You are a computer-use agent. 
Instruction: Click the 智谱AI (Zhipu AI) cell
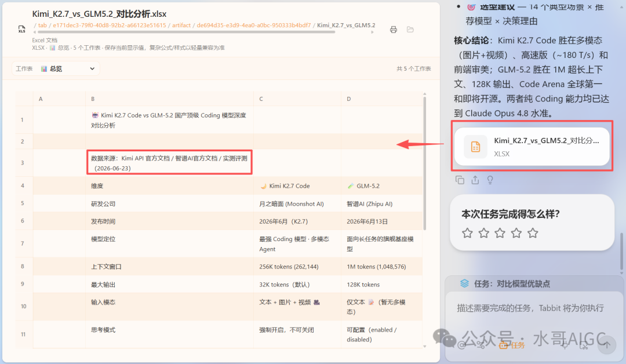tap(381, 203)
